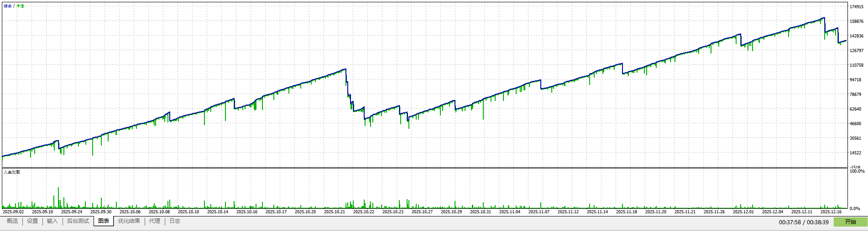Viewport: 868px width, 232px height.
Task: Click the elapsed time 00:37:58 / 00:38:39
Action: (804, 222)
